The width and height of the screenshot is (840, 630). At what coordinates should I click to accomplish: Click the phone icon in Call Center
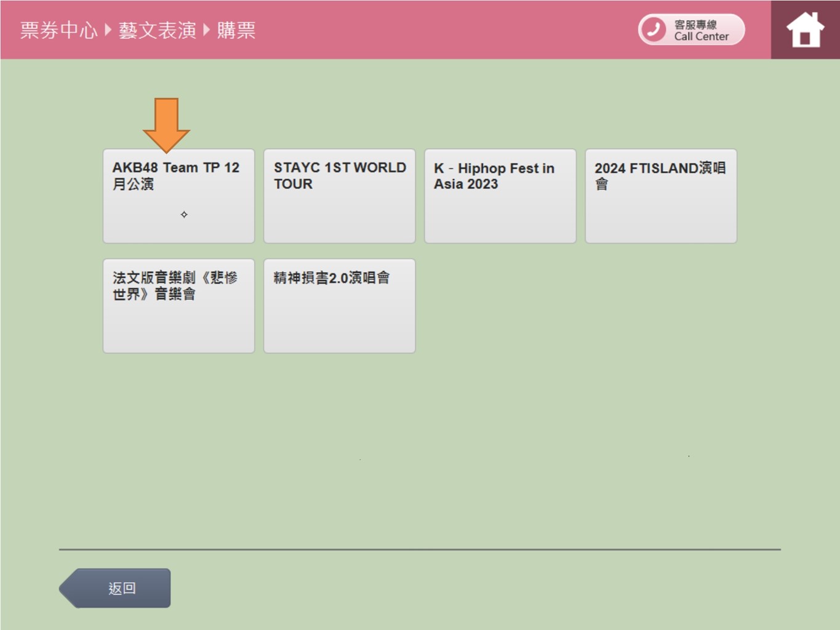(654, 29)
